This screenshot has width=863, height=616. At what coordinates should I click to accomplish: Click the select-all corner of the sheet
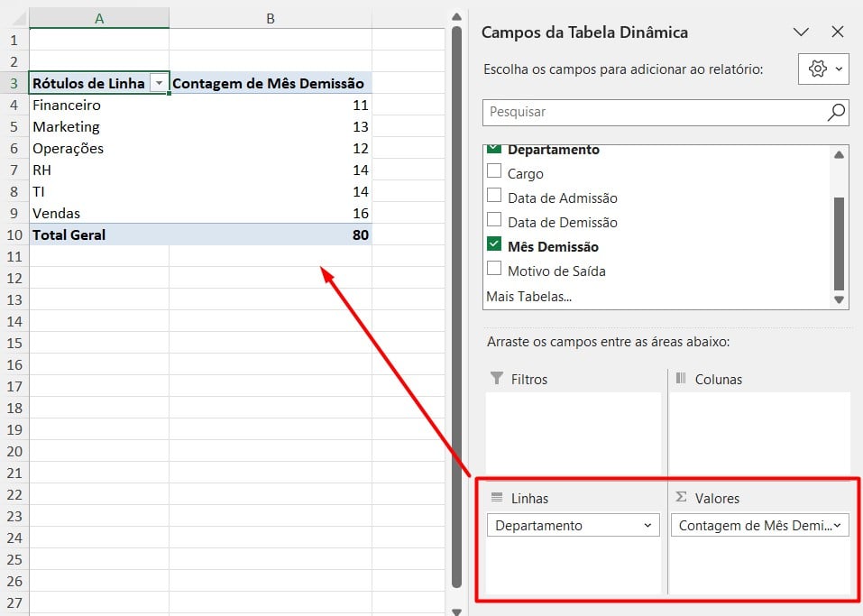pyautogui.click(x=18, y=19)
